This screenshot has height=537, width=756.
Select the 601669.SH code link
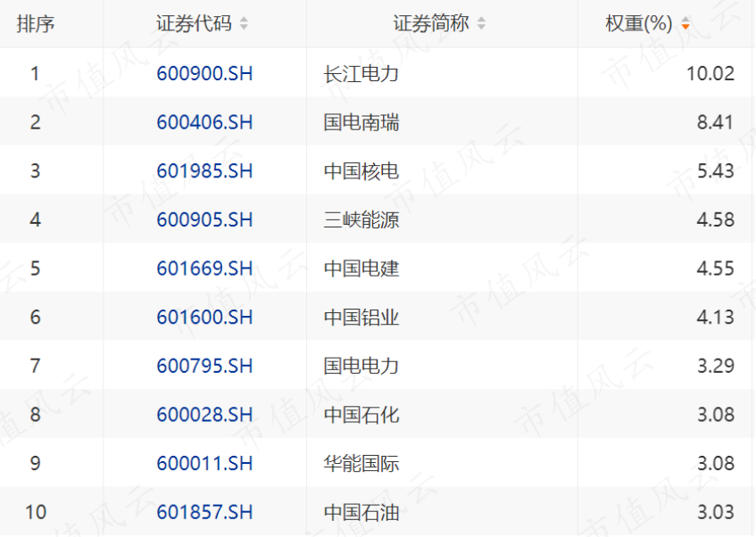pyautogui.click(x=204, y=268)
